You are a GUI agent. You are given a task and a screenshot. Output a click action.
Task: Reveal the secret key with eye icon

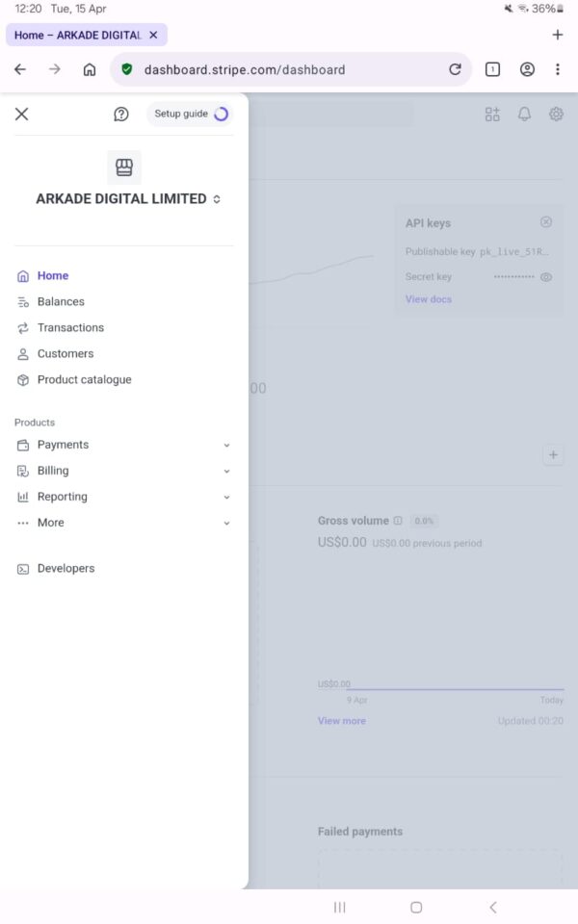pyautogui.click(x=546, y=277)
